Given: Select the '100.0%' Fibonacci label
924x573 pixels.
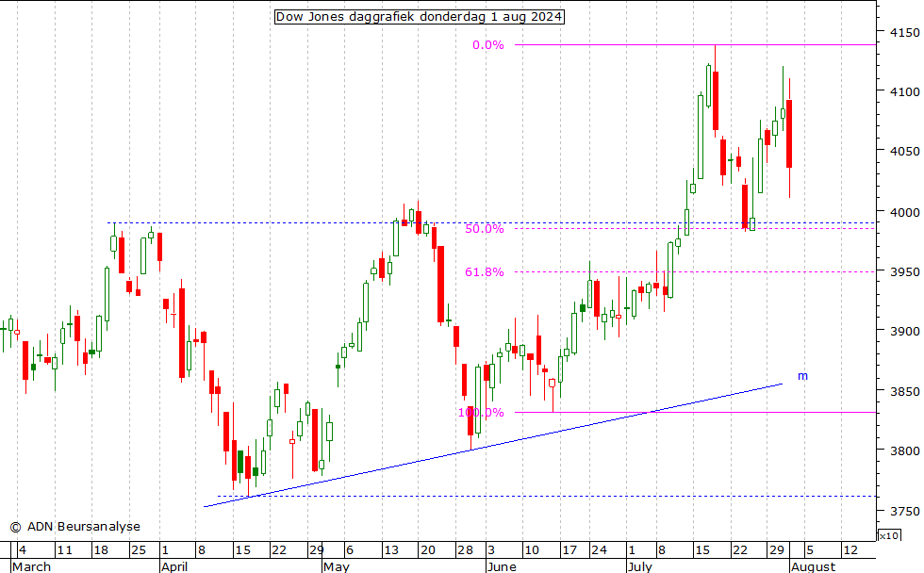Looking at the screenshot, I should (x=481, y=412).
